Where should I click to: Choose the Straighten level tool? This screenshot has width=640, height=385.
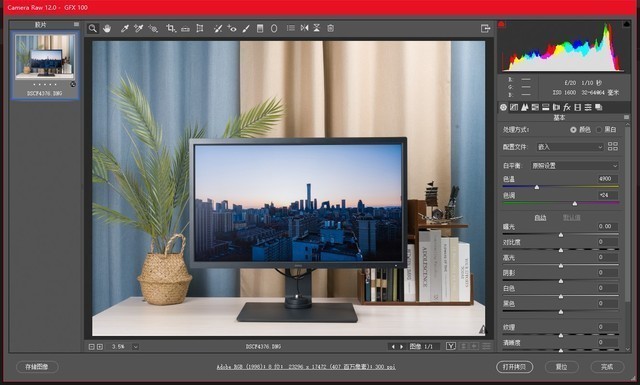(185, 29)
